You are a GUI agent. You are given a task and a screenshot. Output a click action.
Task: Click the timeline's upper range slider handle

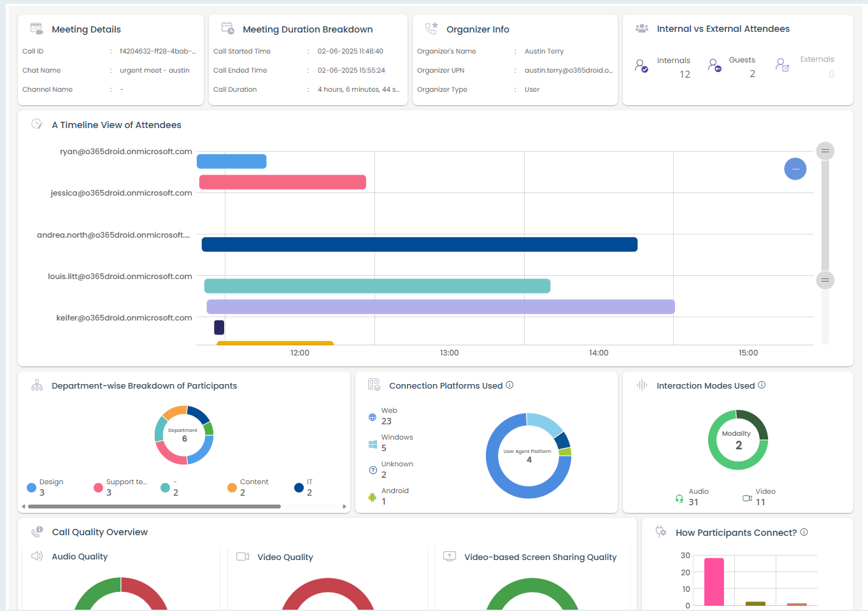[825, 151]
